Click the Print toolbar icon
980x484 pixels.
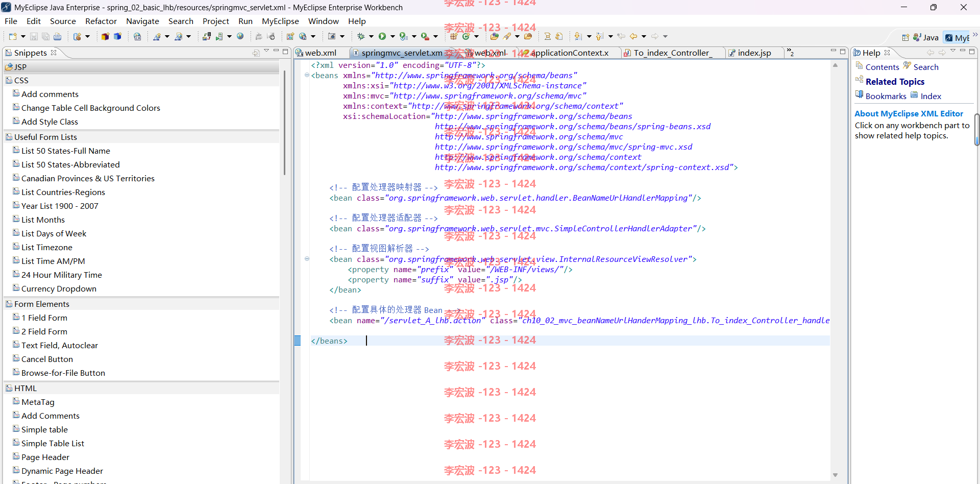pos(57,36)
